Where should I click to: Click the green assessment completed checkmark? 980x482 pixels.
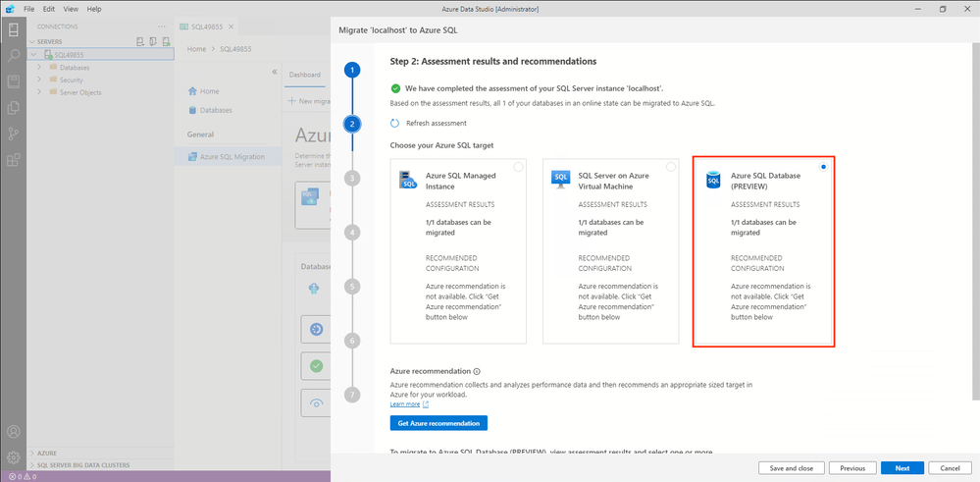(395, 88)
